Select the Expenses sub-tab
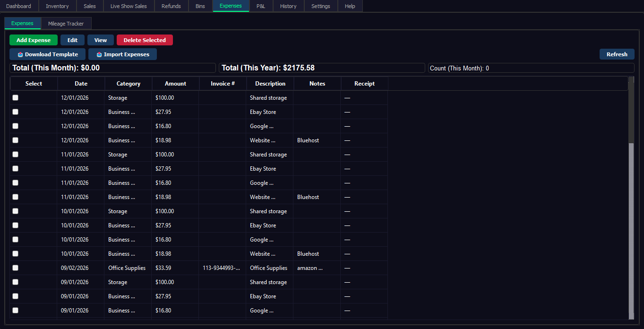 coord(22,24)
